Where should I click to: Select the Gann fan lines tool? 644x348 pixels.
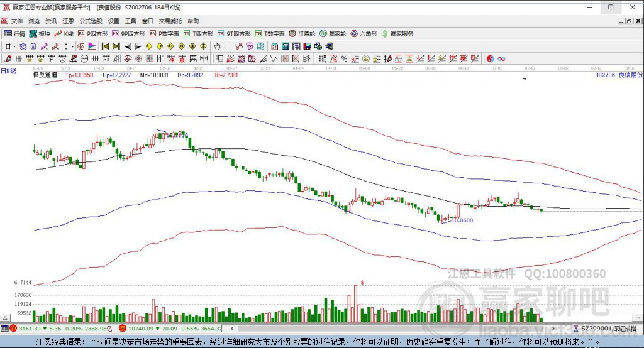pyautogui.click(x=231, y=58)
